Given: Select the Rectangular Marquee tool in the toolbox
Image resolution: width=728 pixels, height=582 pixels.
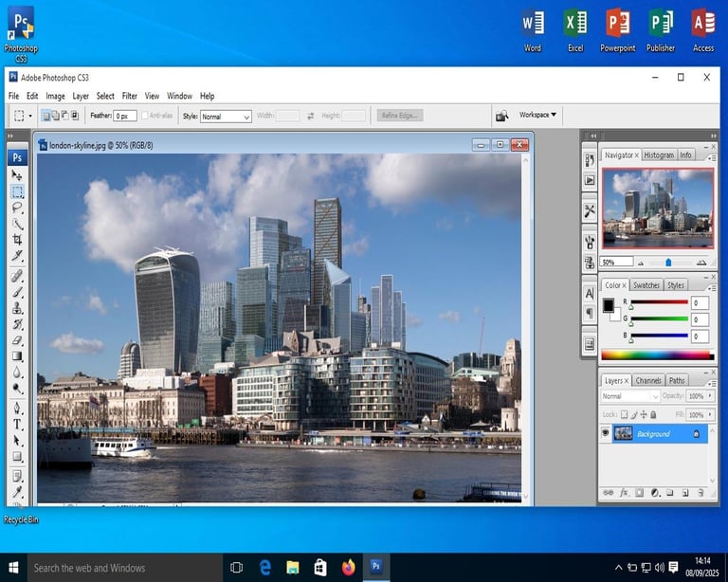Looking at the screenshot, I should pyautogui.click(x=17, y=191).
